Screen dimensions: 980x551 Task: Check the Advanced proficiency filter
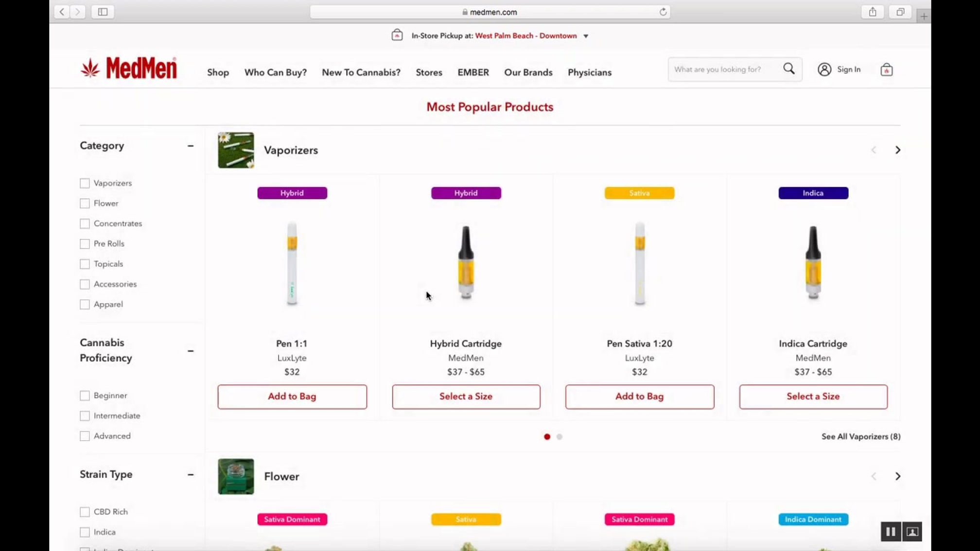85,436
